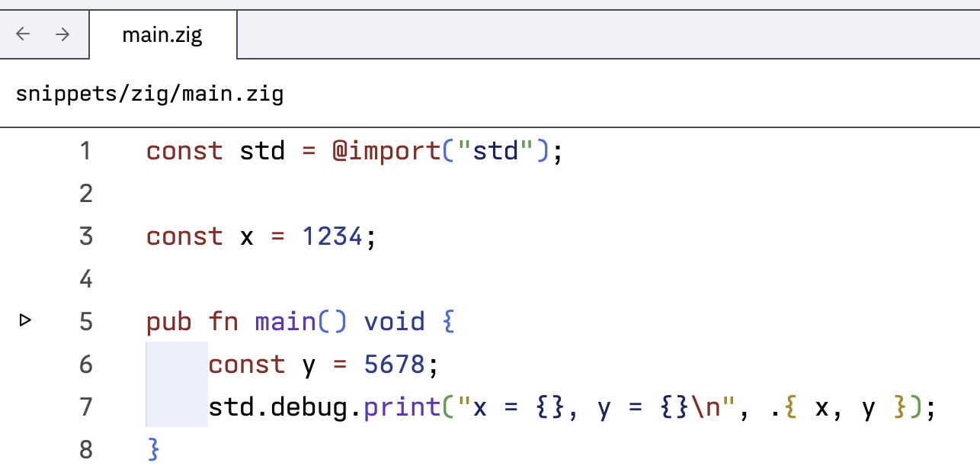The width and height of the screenshot is (980, 469).
Task: Click the @import builtin call
Action: (386, 151)
